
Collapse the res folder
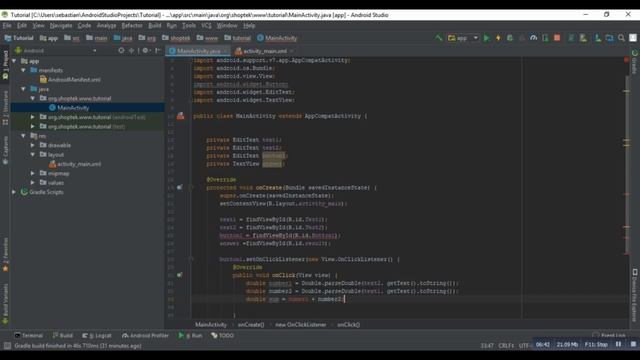(23, 136)
